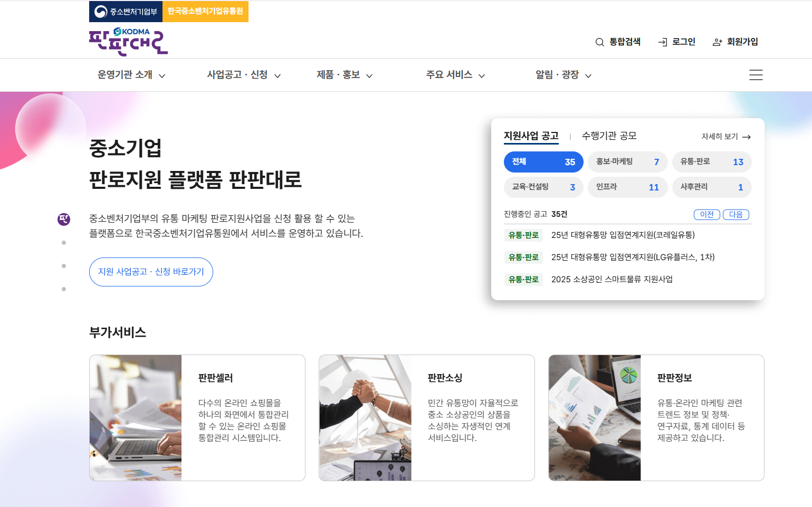Viewport: 812px width, 507px height.
Task: Toggle the 인프라 category filter
Action: coord(627,187)
